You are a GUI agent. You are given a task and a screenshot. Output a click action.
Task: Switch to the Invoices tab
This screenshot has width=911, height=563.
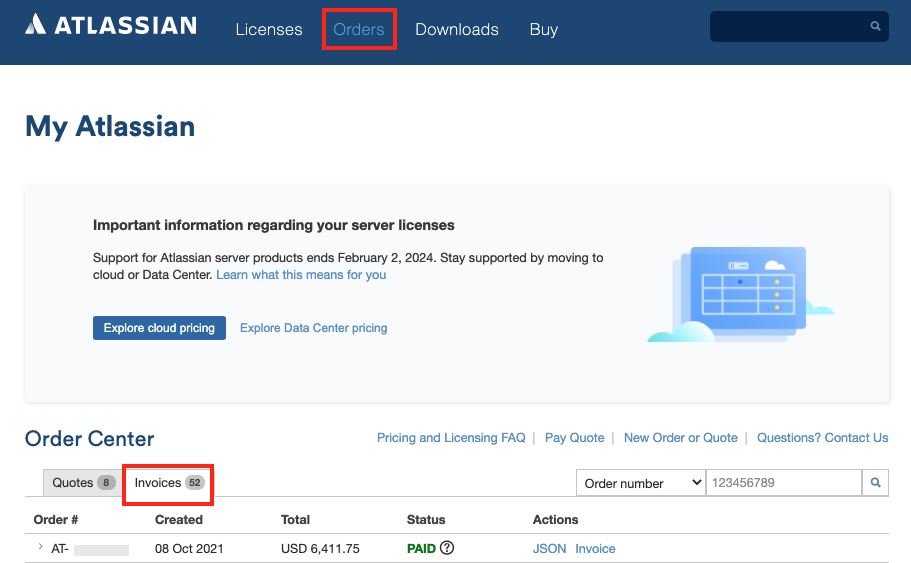(168, 483)
